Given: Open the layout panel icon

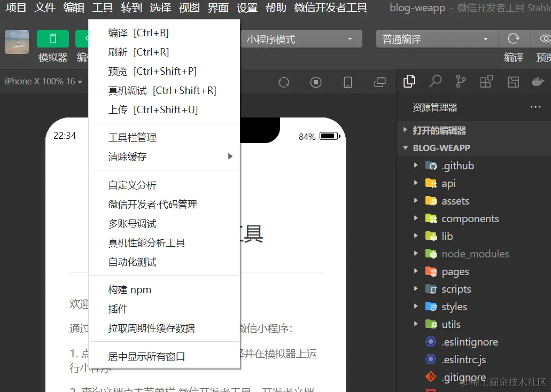Looking at the screenshot, I should click(513, 82).
